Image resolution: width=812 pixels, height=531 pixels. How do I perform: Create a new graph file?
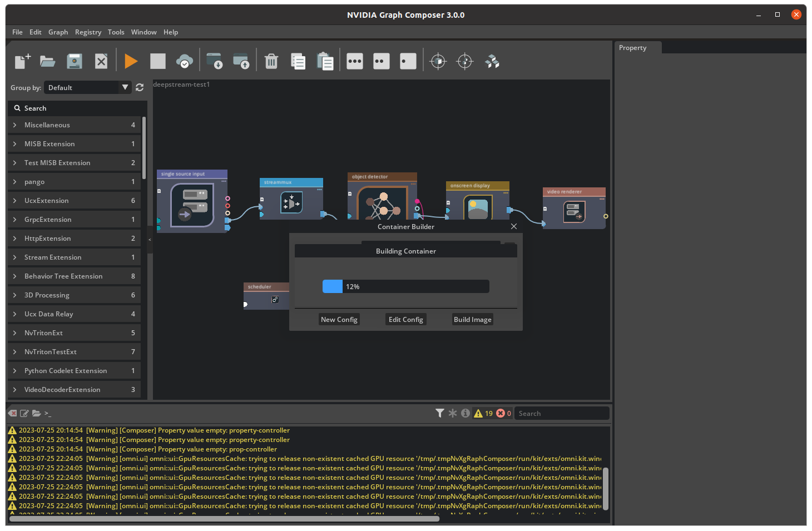[22, 61]
